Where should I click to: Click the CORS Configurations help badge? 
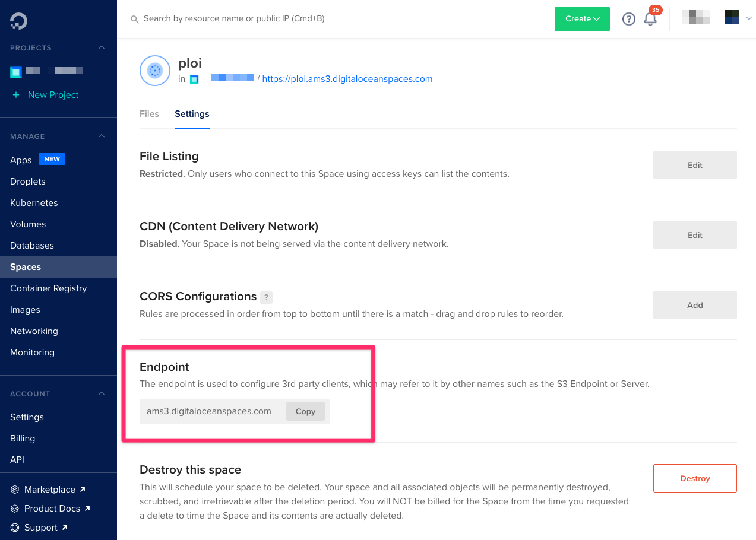click(267, 297)
